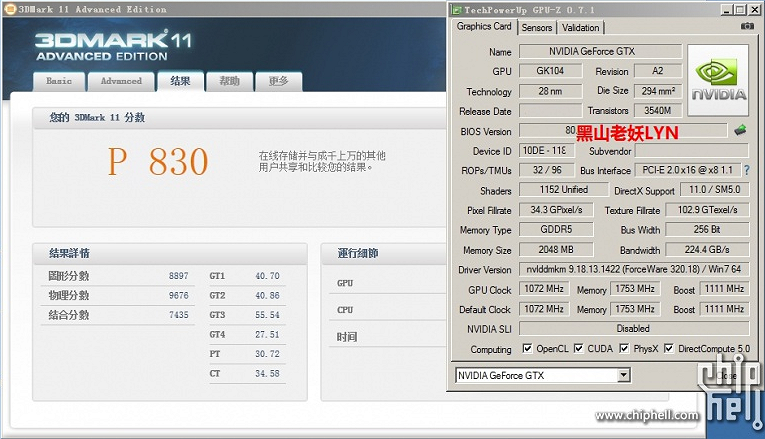Viewport: 765px width, 439px height.
Task: Toggle the PhysX checkbox
Action: click(x=624, y=349)
